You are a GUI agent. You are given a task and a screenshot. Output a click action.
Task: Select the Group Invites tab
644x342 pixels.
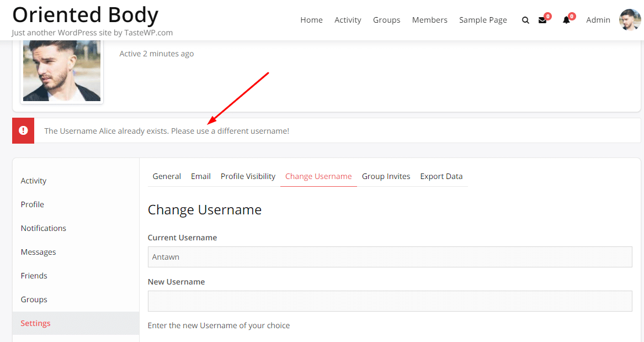tap(386, 176)
